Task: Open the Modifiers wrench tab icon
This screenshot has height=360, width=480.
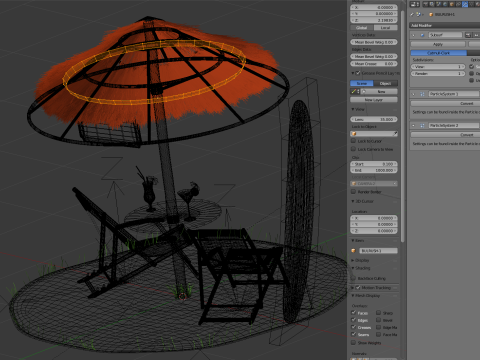Action: [465, 4]
